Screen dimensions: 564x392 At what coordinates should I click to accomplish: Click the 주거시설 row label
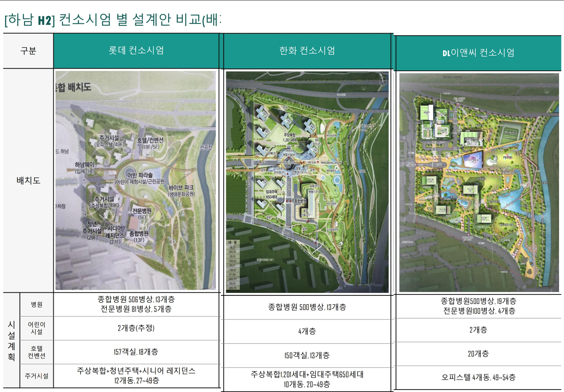pos(36,376)
